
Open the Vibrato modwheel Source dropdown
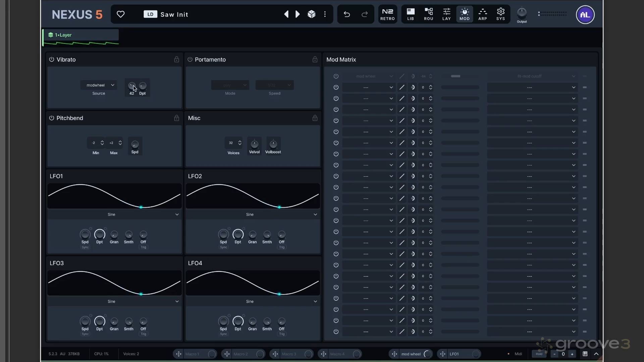[99, 85]
